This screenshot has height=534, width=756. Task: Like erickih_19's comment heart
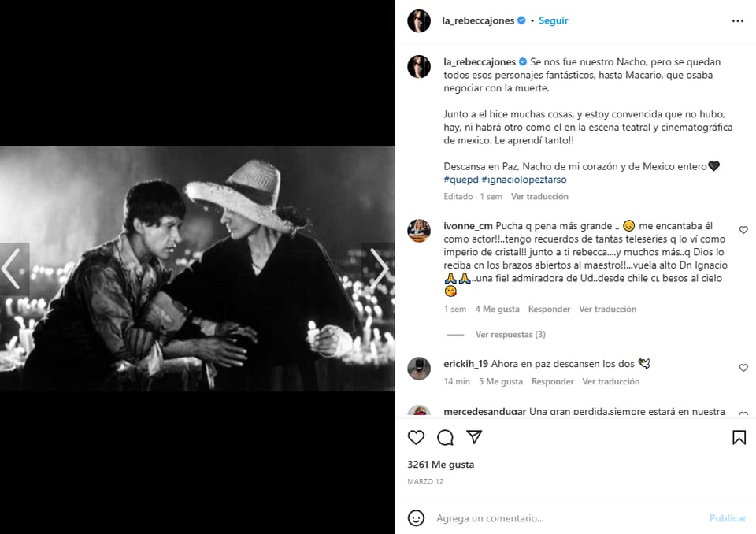[x=743, y=368]
